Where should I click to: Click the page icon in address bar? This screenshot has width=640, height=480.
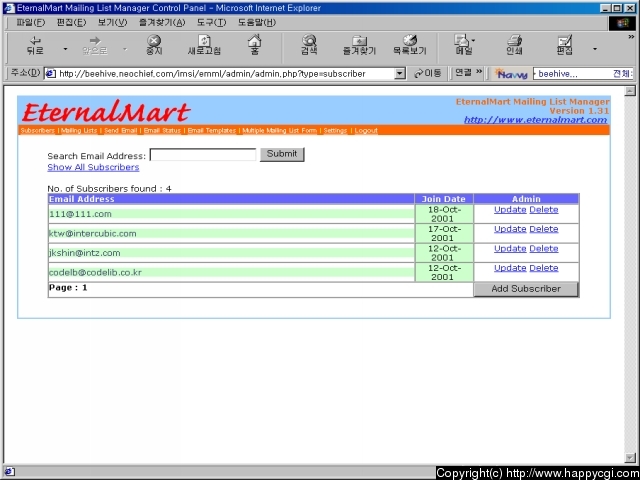tap(51, 74)
